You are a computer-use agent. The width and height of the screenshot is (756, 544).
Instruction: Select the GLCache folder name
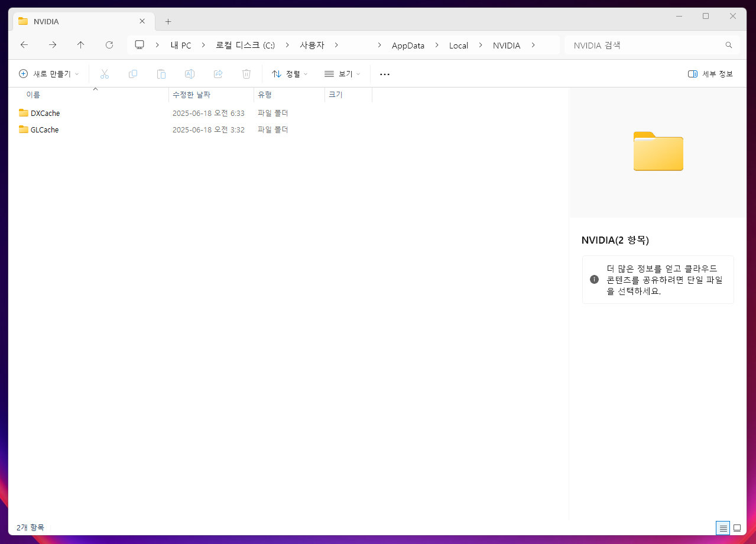click(x=45, y=129)
